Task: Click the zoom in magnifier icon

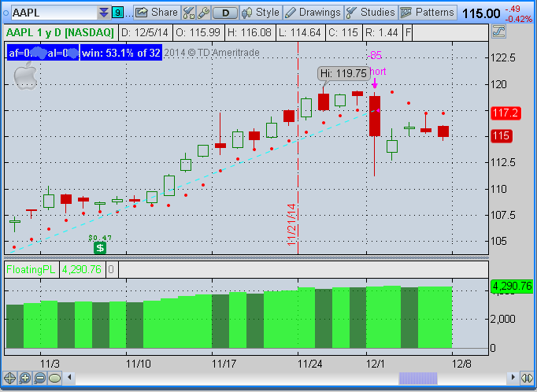Action: pos(25,378)
